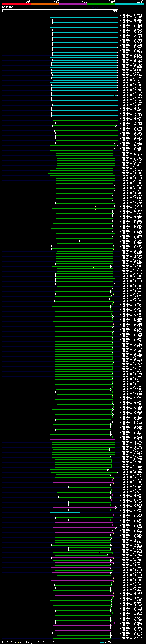Select hit label UniRef100_Q7U8C3
This screenshot has height=644, width=146.
(131, 158)
